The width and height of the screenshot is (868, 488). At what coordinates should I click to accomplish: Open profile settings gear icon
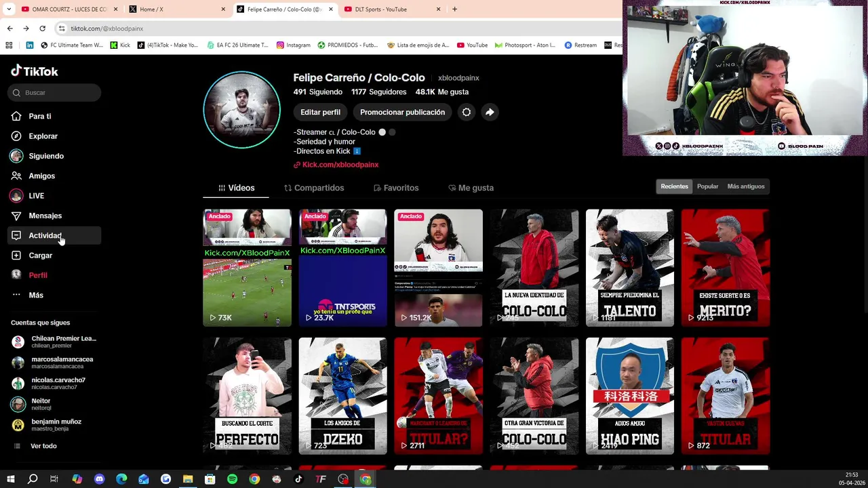[467, 113]
